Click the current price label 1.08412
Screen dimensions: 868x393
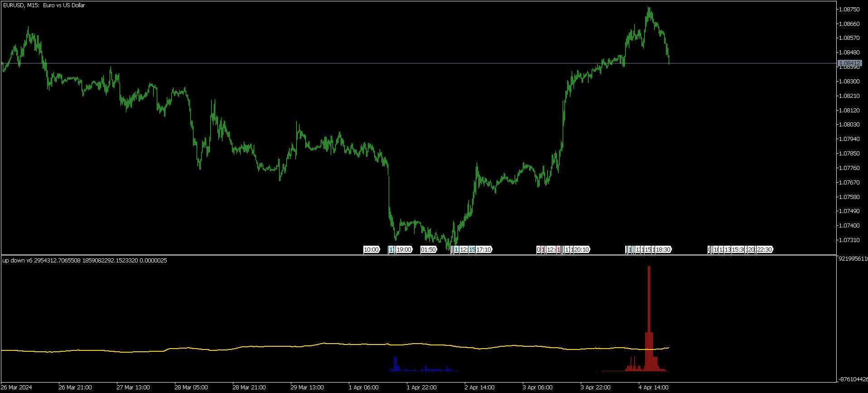click(849, 63)
